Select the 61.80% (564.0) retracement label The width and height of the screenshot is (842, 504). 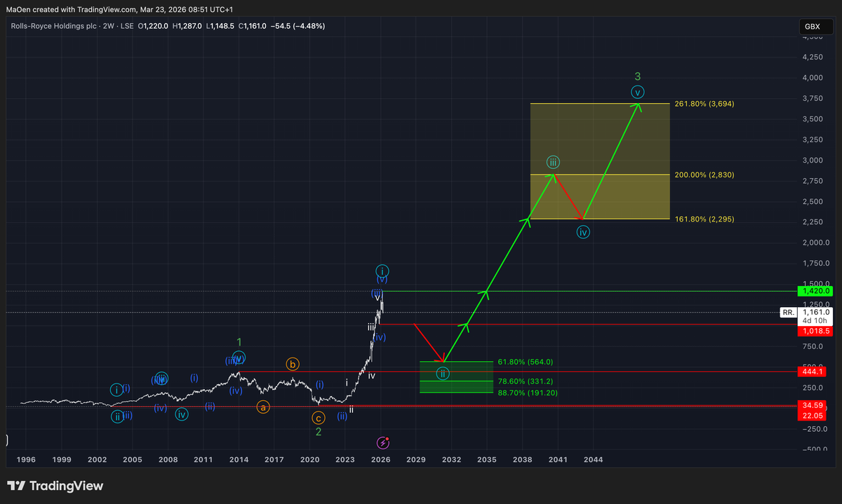526,362
